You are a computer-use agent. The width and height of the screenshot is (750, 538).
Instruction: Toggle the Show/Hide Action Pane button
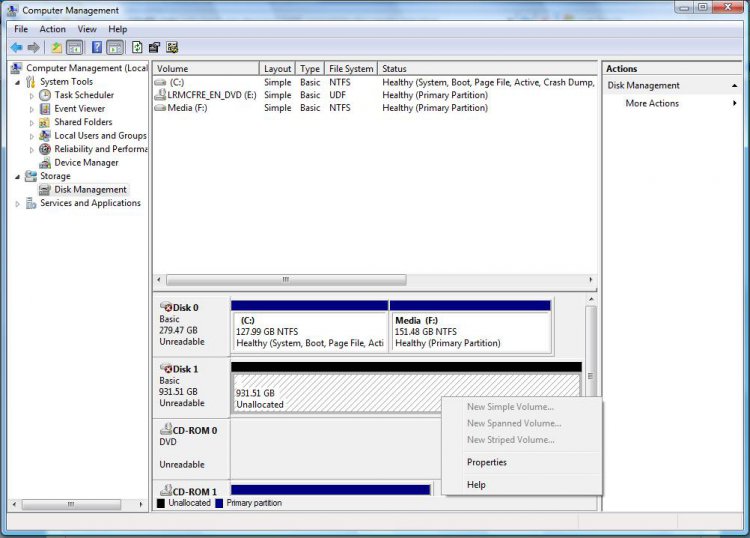[x=115, y=47]
